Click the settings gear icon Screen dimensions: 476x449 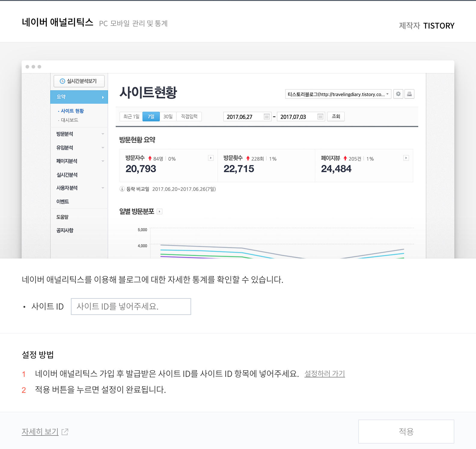point(398,94)
